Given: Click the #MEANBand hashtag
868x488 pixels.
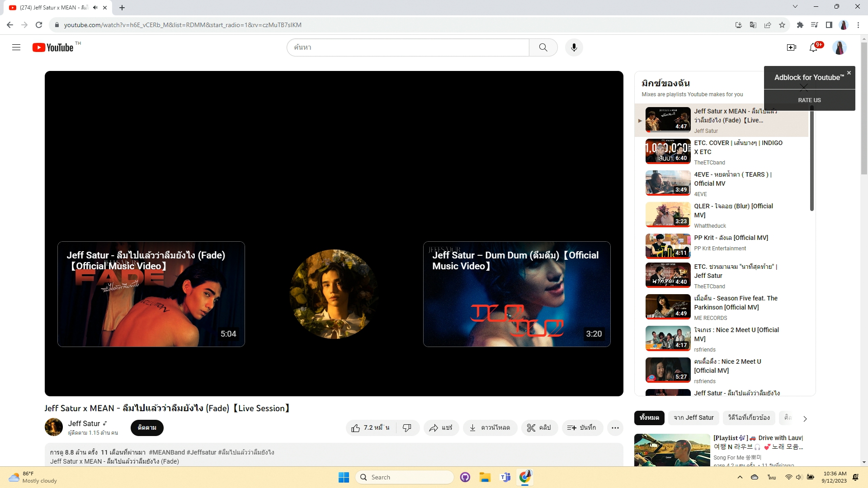Looking at the screenshot, I should pos(167,452).
